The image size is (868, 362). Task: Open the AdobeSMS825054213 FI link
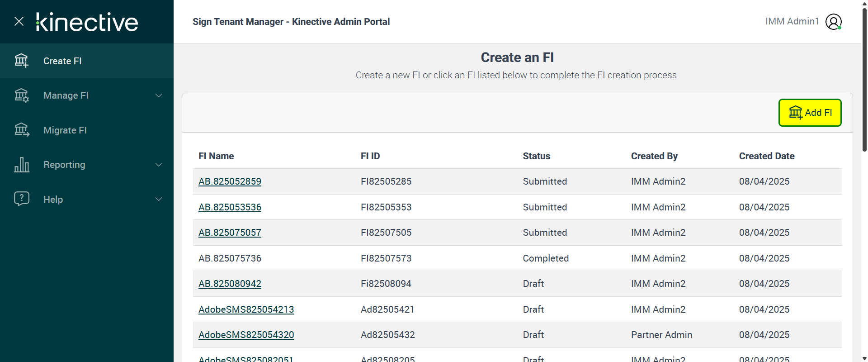point(246,310)
